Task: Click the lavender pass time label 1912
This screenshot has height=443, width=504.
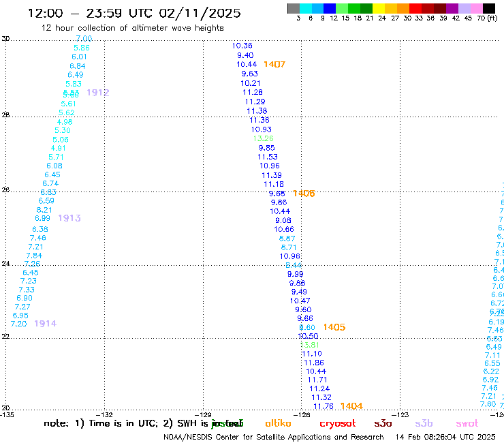Action: [x=98, y=93]
